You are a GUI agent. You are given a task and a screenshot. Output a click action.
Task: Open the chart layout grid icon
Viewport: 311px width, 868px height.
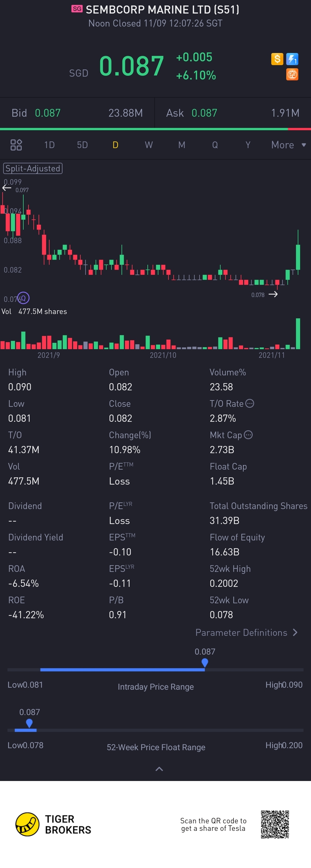[16, 145]
